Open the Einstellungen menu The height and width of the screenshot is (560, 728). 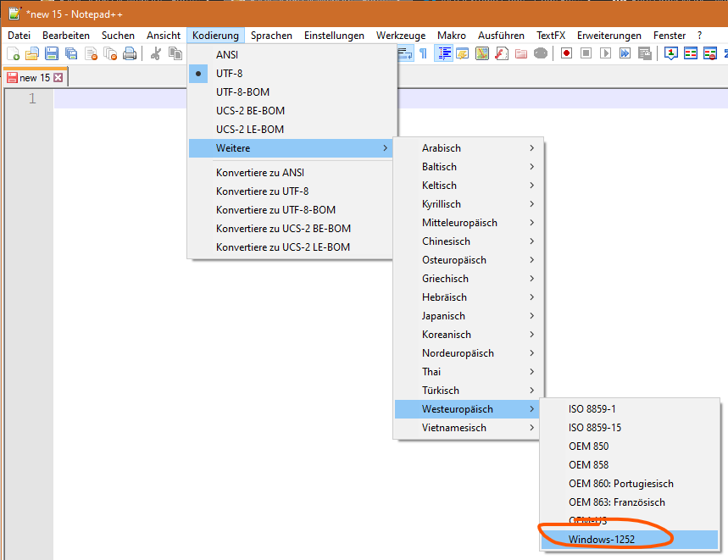(334, 36)
